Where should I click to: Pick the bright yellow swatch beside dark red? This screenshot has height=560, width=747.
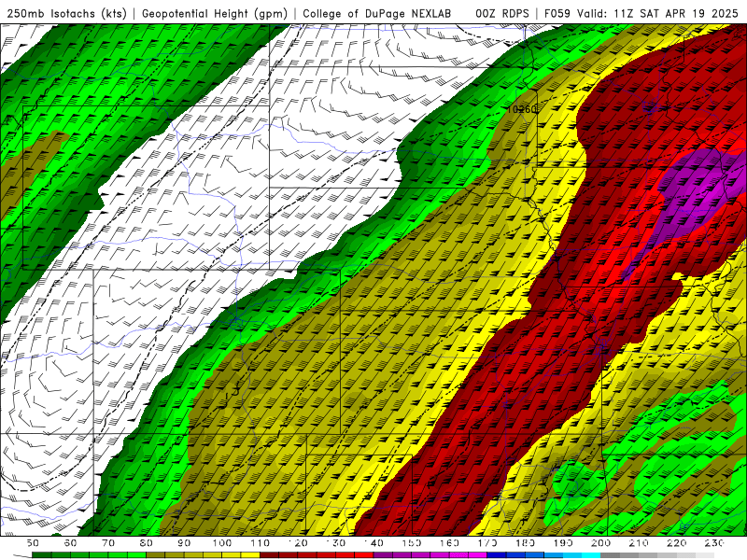pos(250,555)
